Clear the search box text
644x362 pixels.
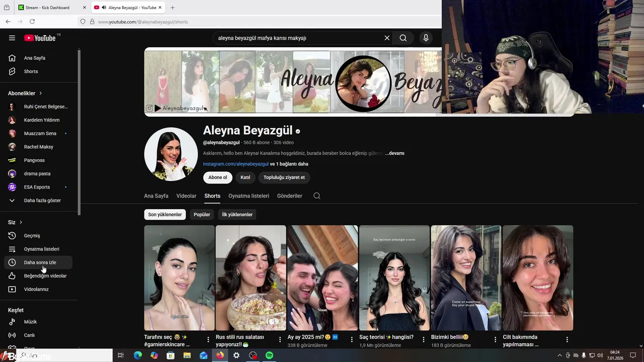click(x=387, y=38)
